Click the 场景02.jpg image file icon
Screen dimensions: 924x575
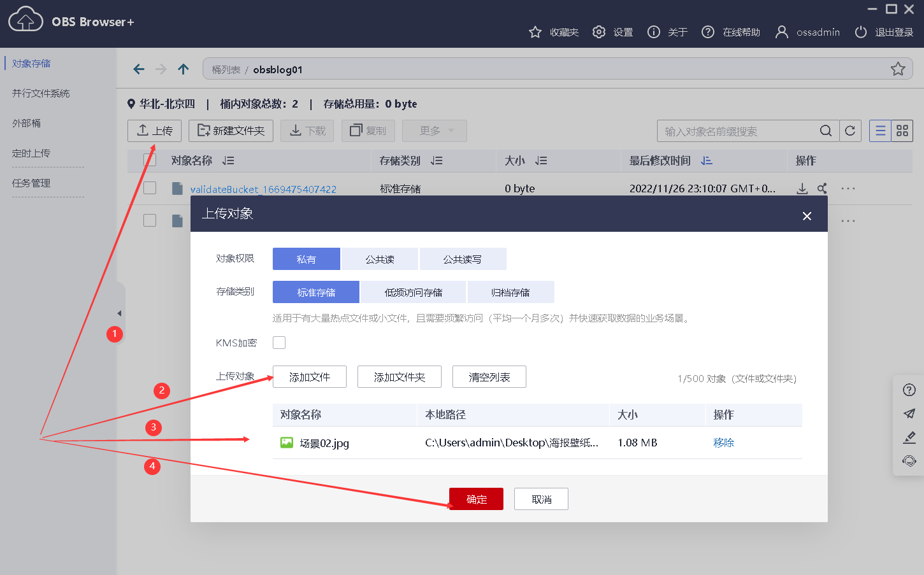tap(287, 443)
